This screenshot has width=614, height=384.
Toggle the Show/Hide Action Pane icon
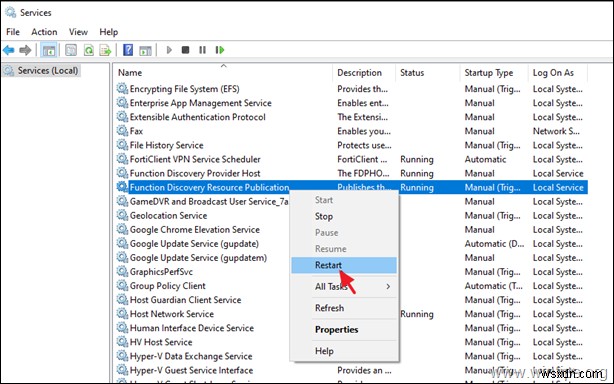(145, 50)
